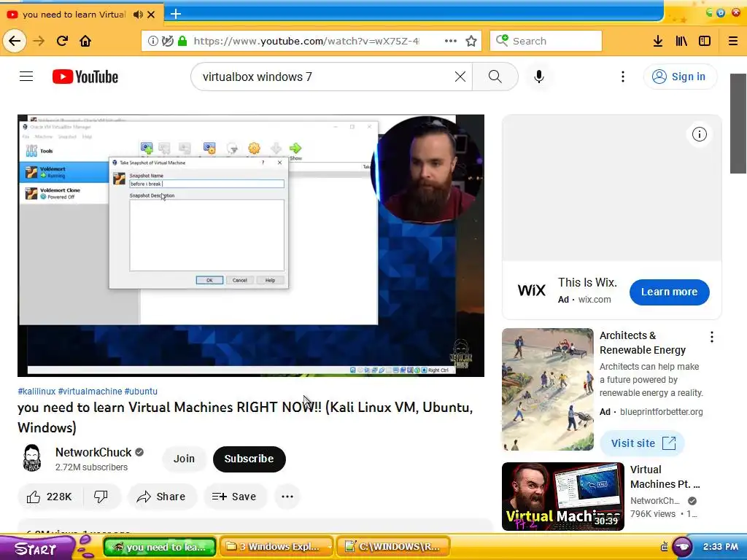
Task: Open YouTube settings three-dot menu
Action: pos(623,77)
